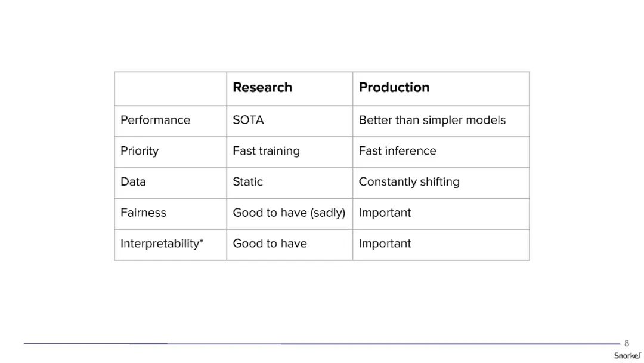Select the Fairness row label
Screen dimensions: 644x363
click(x=143, y=213)
